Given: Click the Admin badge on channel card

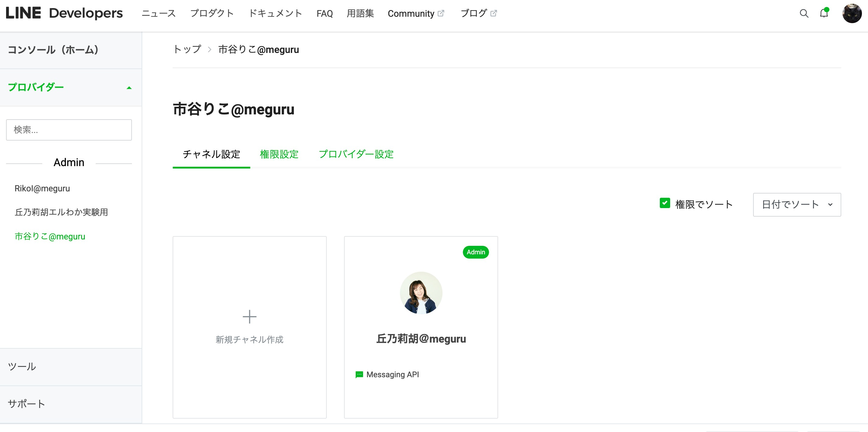Looking at the screenshot, I should [x=475, y=252].
